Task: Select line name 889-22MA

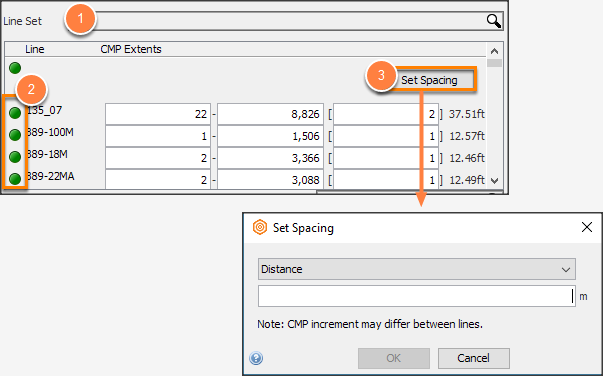Action: 50,176
